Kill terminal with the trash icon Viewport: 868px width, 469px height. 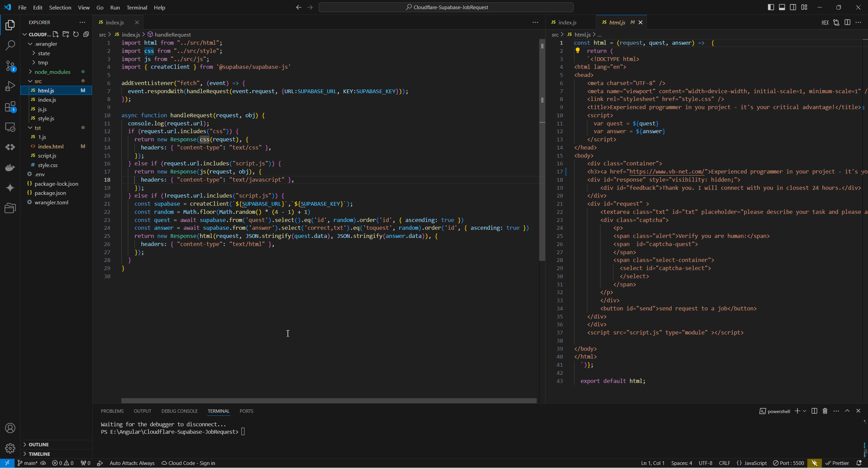(x=825, y=411)
